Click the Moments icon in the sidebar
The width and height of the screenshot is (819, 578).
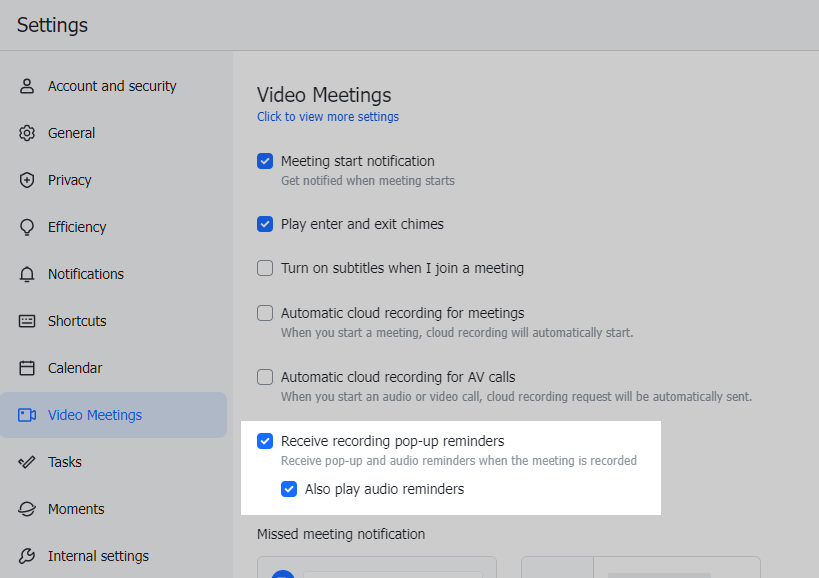click(27, 509)
